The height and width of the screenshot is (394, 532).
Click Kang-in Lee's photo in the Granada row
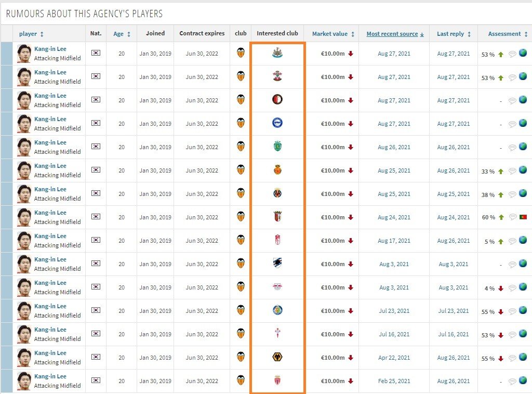tap(24, 241)
